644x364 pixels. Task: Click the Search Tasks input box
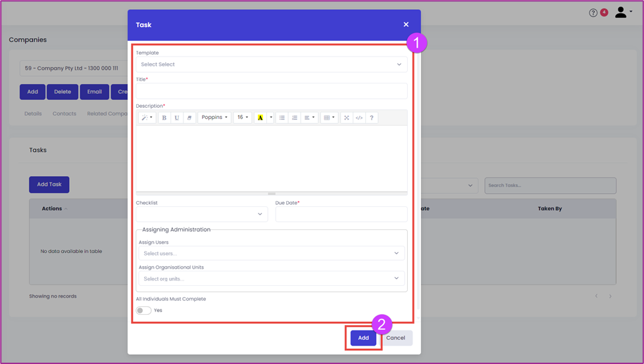coord(551,185)
